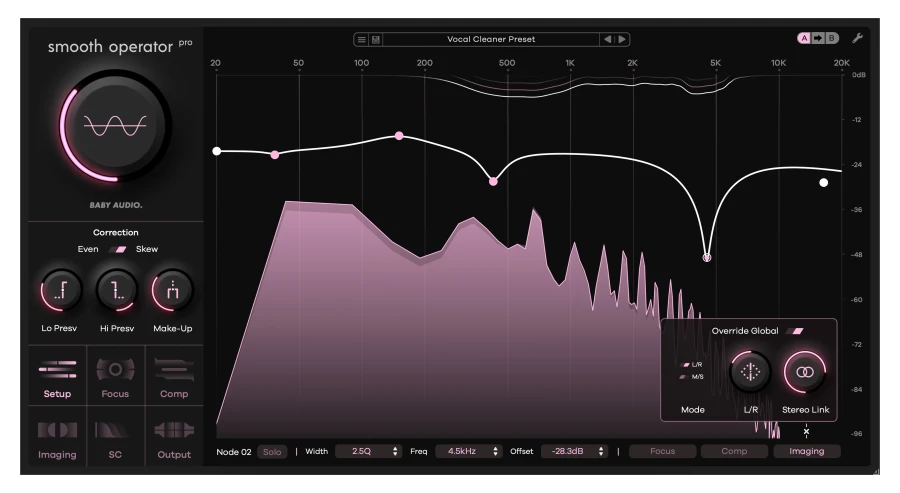The height and width of the screenshot is (493, 900).
Task: Select the curve node at 20 Hz
Action: click(216, 151)
